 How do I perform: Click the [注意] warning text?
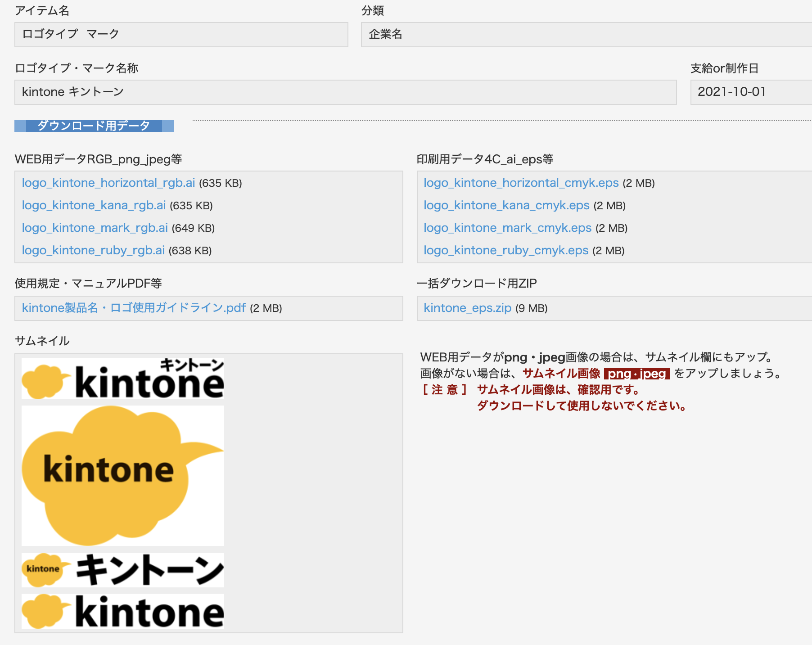point(444,389)
